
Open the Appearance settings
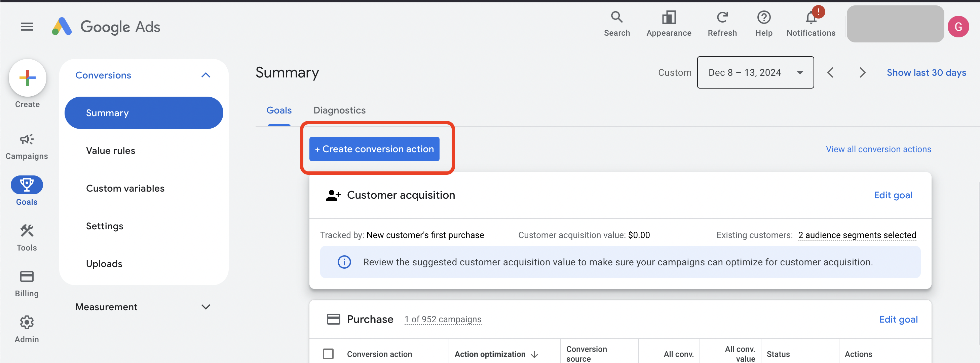669,24
